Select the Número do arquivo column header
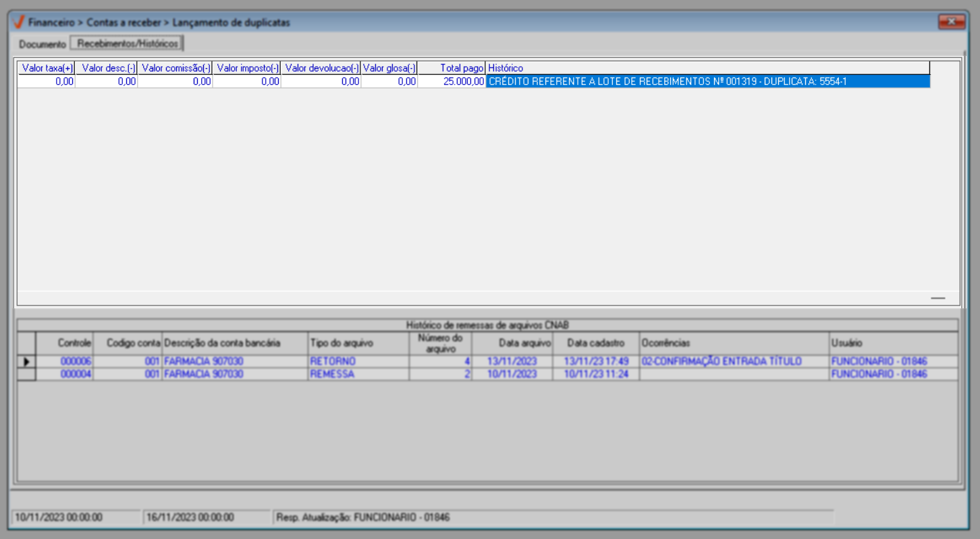 (440, 343)
